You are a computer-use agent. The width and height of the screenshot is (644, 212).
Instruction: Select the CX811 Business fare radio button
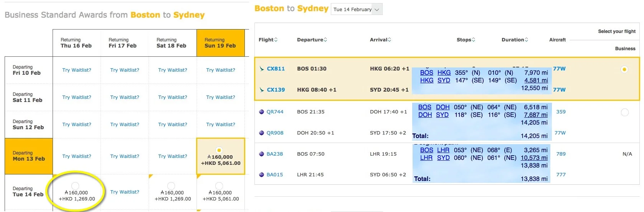click(624, 69)
